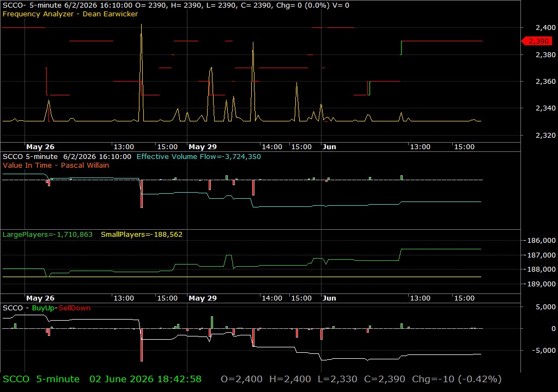Click 'Jun' date above the BuyUp-SellDown pane
558x392 pixels.
tap(329, 298)
